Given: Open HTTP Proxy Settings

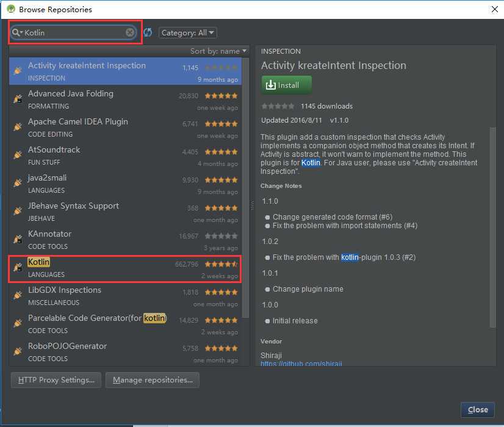Looking at the screenshot, I should [x=56, y=380].
